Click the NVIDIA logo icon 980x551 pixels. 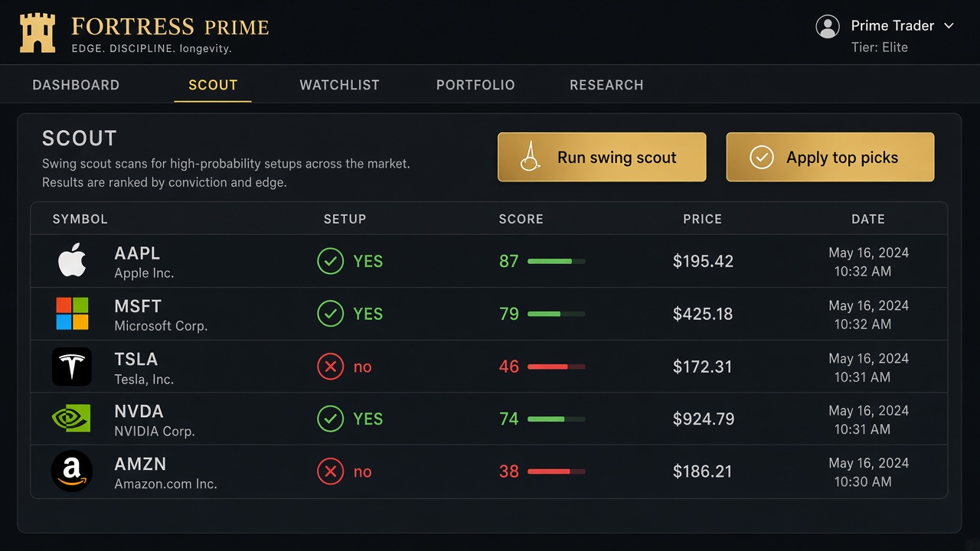[71, 419]
